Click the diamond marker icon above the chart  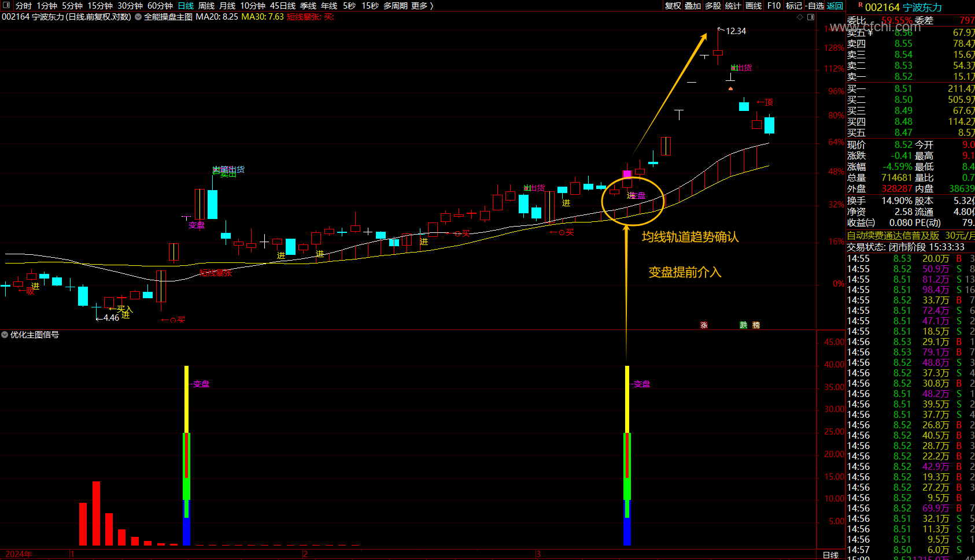click(800, 17)
